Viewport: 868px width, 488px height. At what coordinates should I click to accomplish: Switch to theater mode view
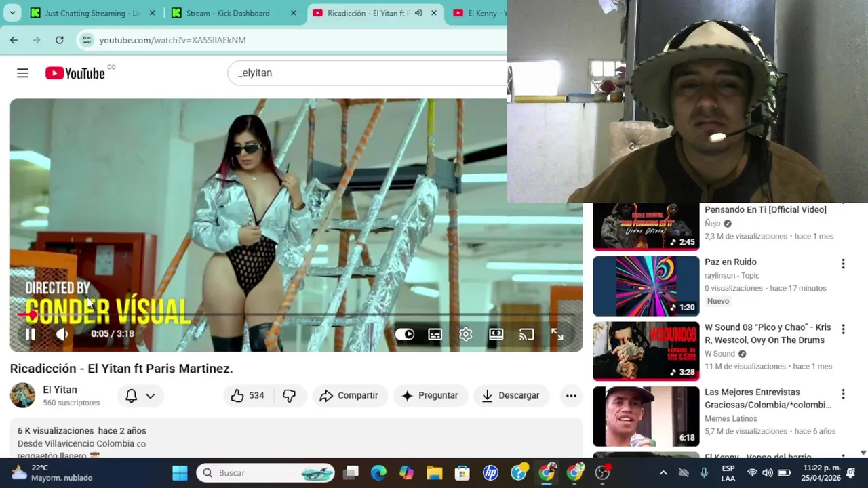[496, 334]
